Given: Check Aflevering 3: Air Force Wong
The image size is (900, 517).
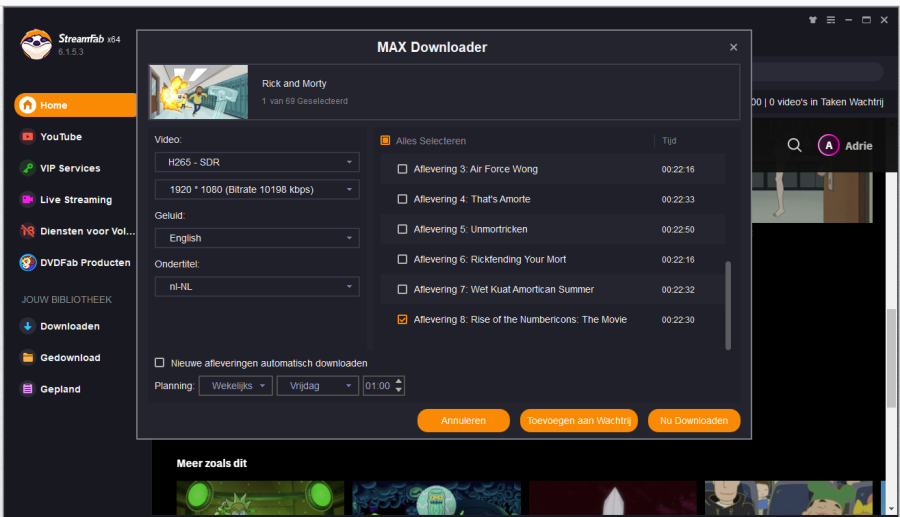Looking at the screenshot, I should click(x=402, y=169).
